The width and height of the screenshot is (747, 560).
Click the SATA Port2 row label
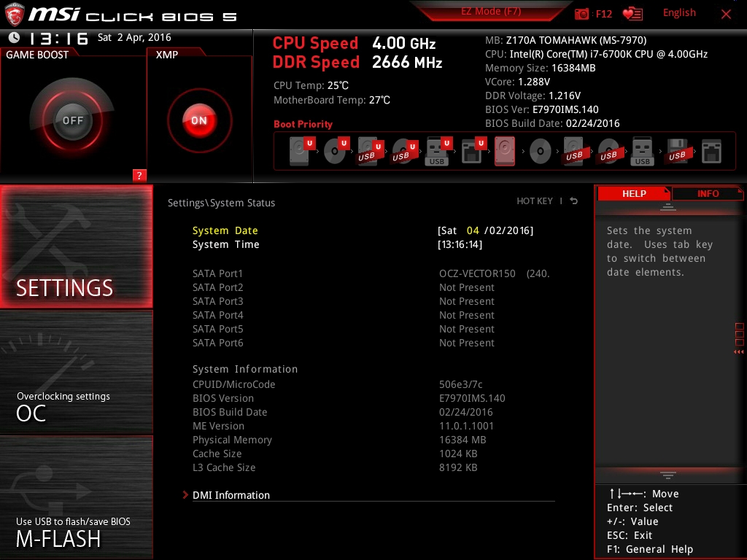click(x=217, y=287)
